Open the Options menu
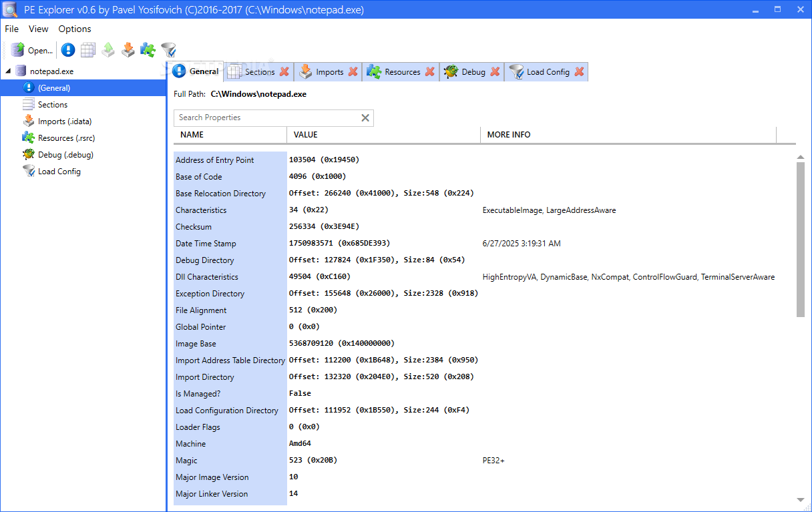The height and width of the screenshot is (512, 812). click(x=74, y=29)
